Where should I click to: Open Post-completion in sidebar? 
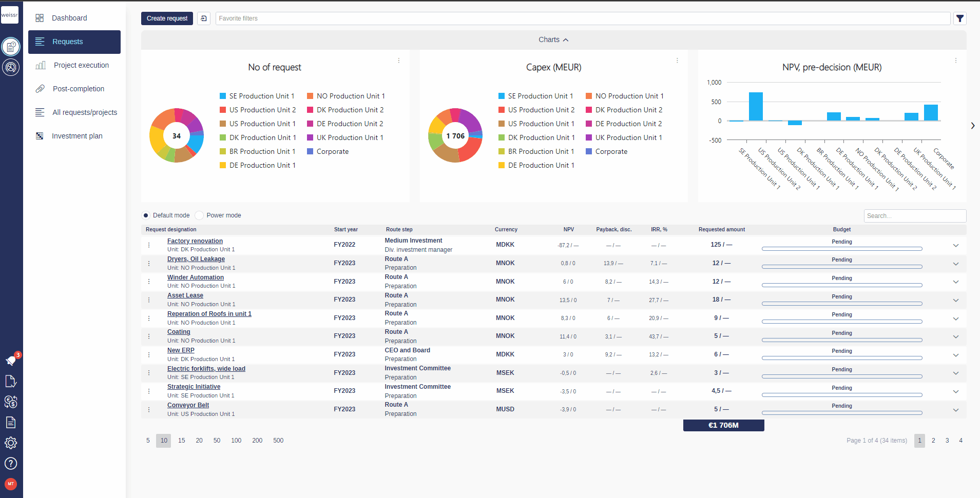(74, 89)
